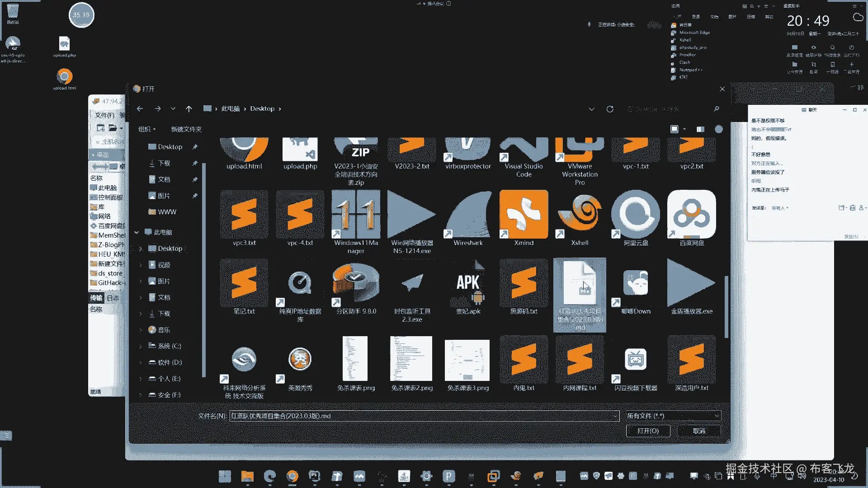Click the file list vertical scrollbar
The height and width of the screenshot is (488, 868).
pos(726,307)
